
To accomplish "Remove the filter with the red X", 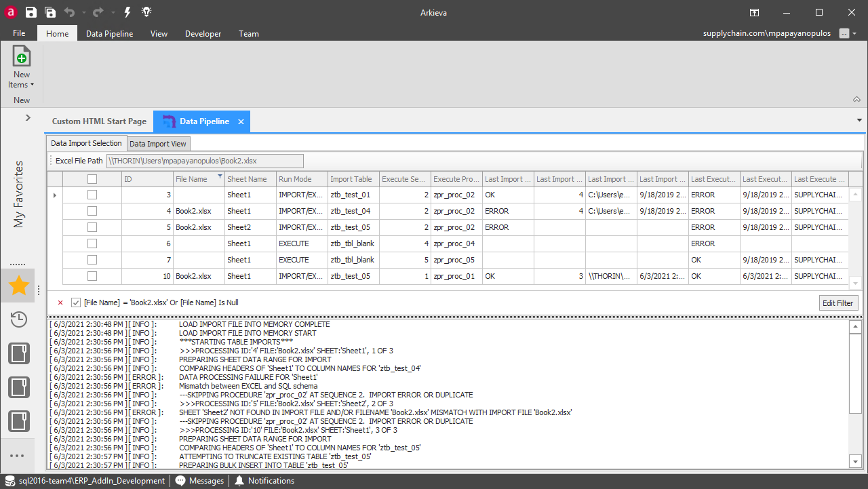I will 60,302.
